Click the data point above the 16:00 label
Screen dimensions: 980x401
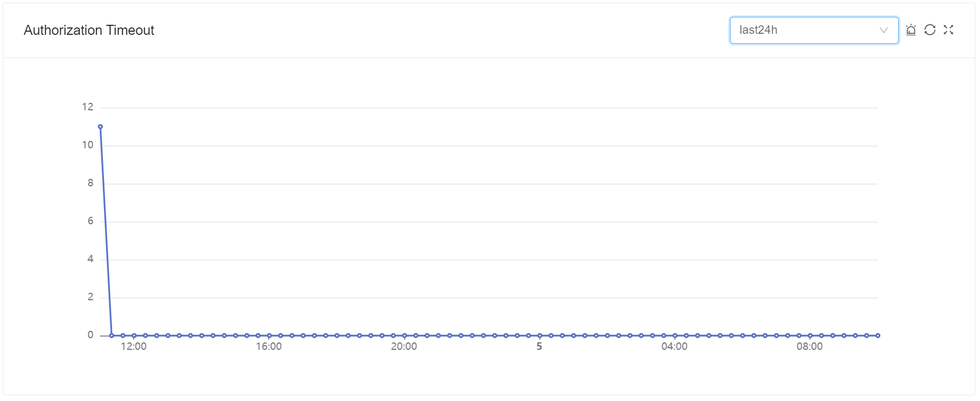click(x=269, y=336)
